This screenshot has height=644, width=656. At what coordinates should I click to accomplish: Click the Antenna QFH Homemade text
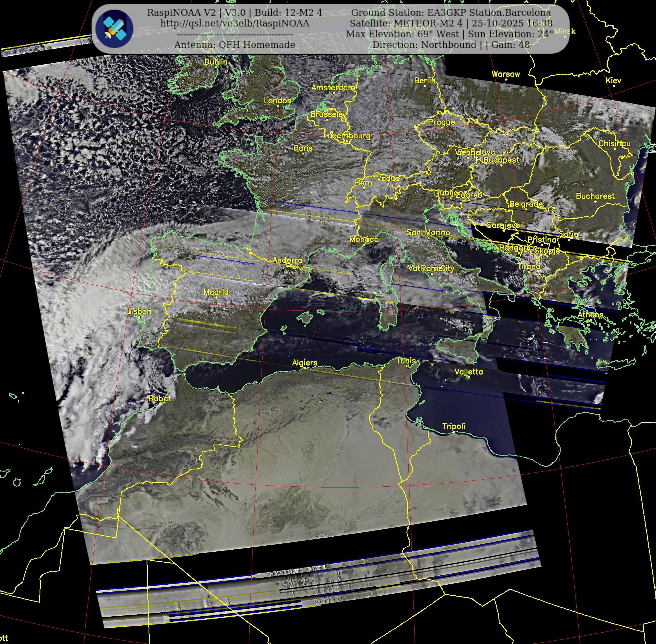(x=235, y=45)
